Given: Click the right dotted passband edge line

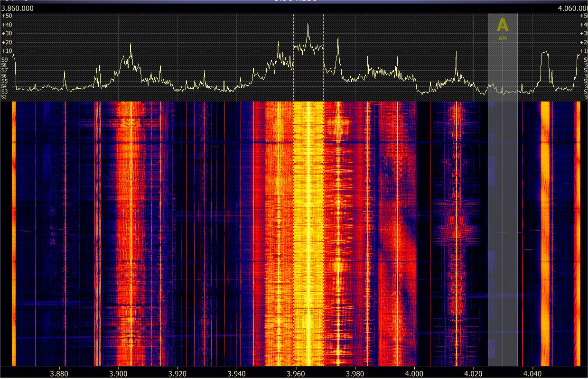Looking at the screenshot, I should point(324,57).
